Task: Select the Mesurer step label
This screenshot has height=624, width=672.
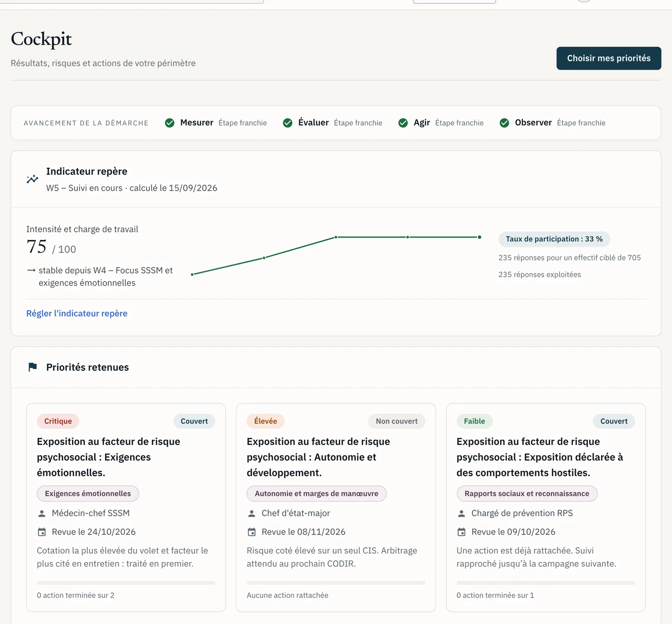Action: point(196,123)
